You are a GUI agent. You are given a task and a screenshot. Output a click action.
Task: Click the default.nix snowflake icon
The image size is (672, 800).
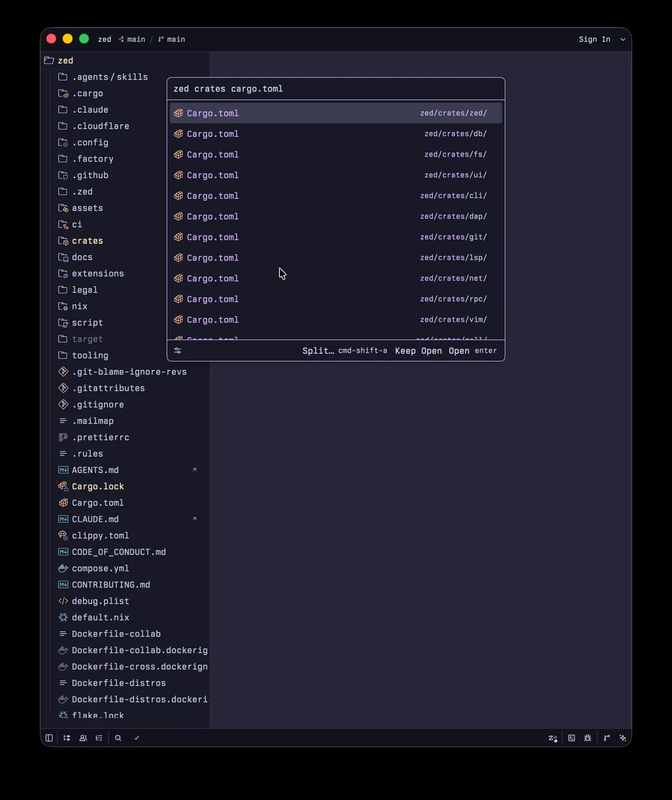[x=63, y=617]
